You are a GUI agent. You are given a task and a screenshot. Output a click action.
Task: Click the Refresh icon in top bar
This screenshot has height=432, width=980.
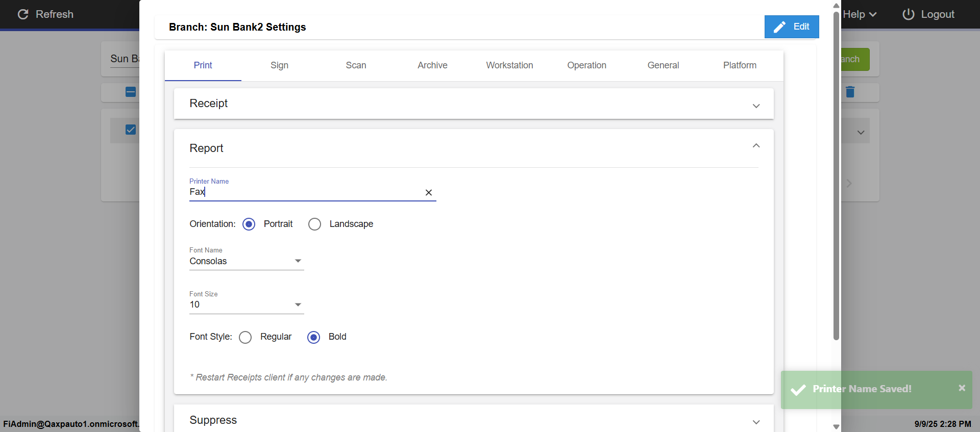click(x=23, y=14)
